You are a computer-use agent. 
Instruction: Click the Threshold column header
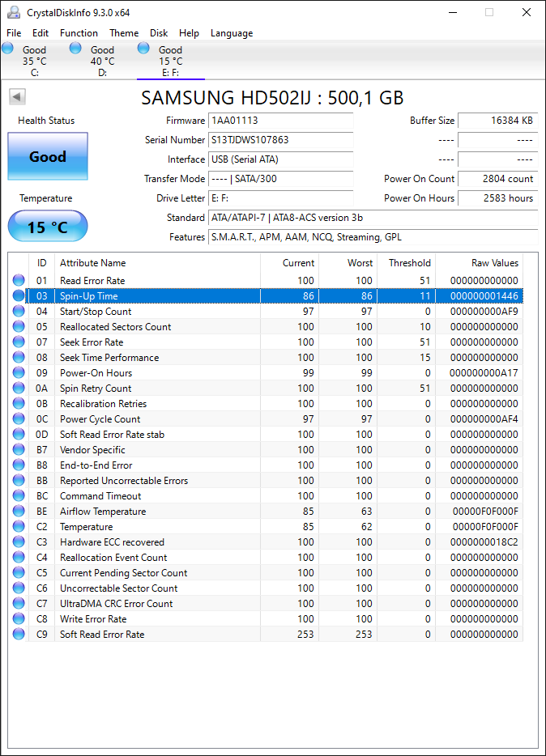406,263
